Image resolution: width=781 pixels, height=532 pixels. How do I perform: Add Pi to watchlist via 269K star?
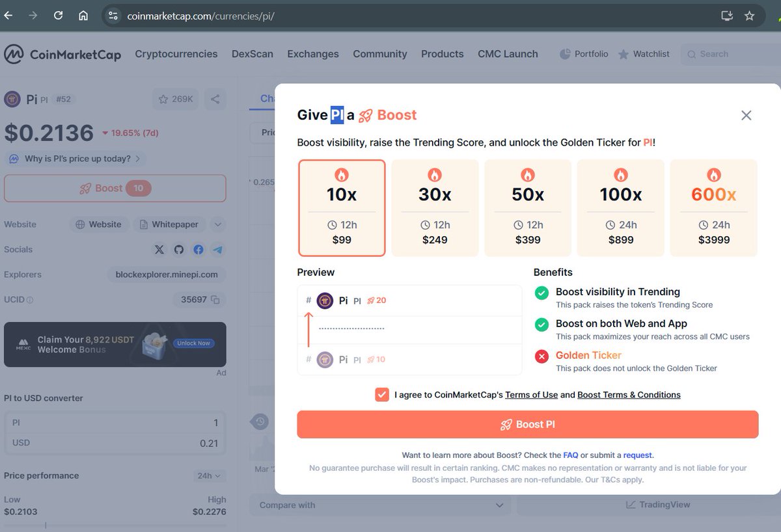176,100
